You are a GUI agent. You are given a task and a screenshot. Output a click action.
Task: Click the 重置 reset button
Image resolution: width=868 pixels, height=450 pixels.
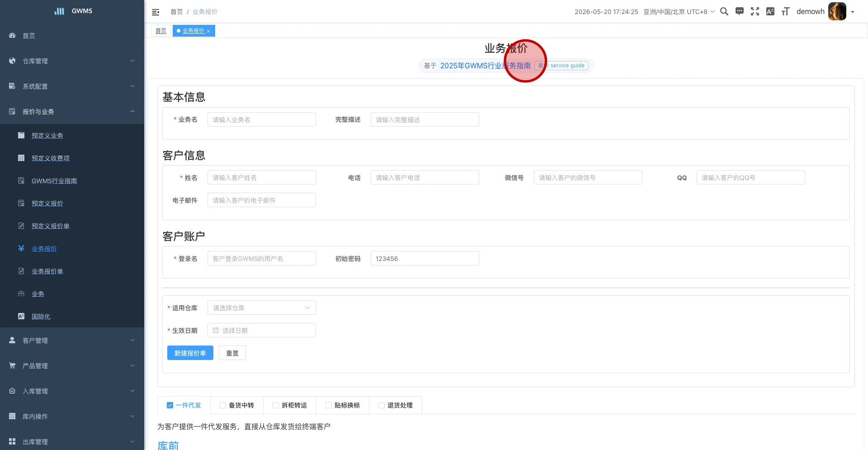(232, 353)
